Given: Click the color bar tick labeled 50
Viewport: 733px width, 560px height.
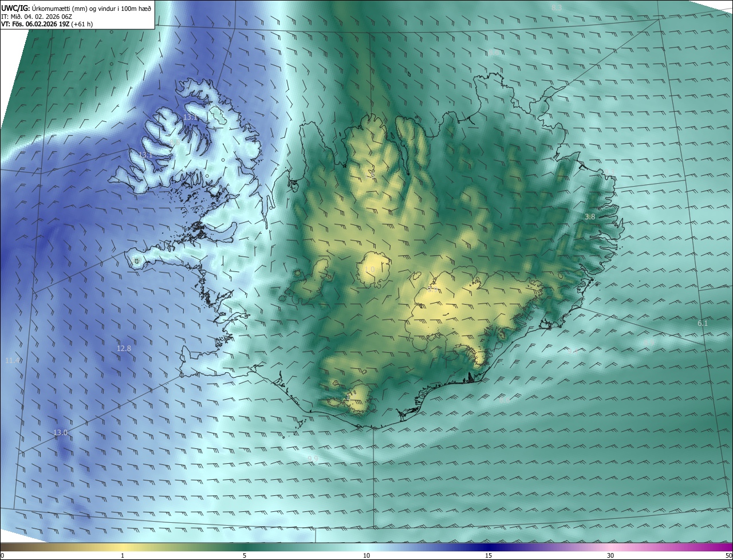Looking at the screenshot, I should 728,555.
